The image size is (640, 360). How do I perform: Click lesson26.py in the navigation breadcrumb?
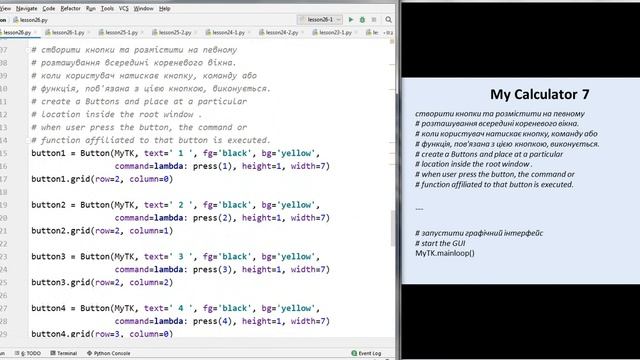click(x=31, y=20)
